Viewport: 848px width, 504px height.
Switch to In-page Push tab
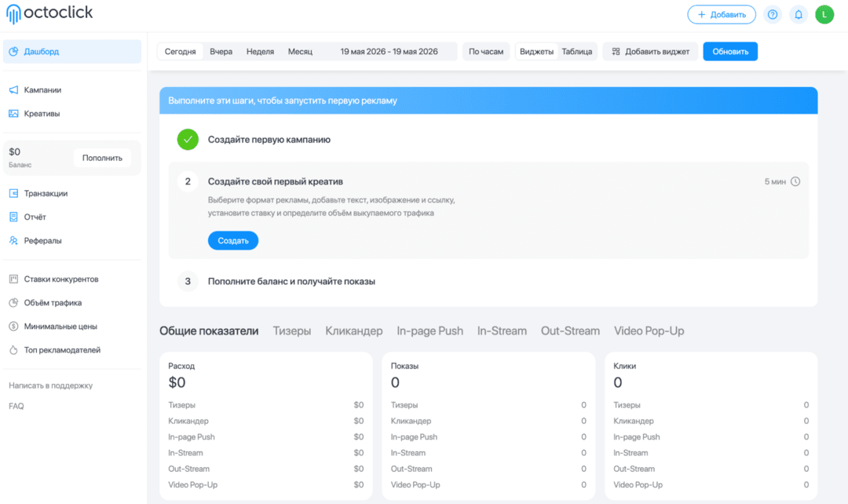(x=430, y=331)
